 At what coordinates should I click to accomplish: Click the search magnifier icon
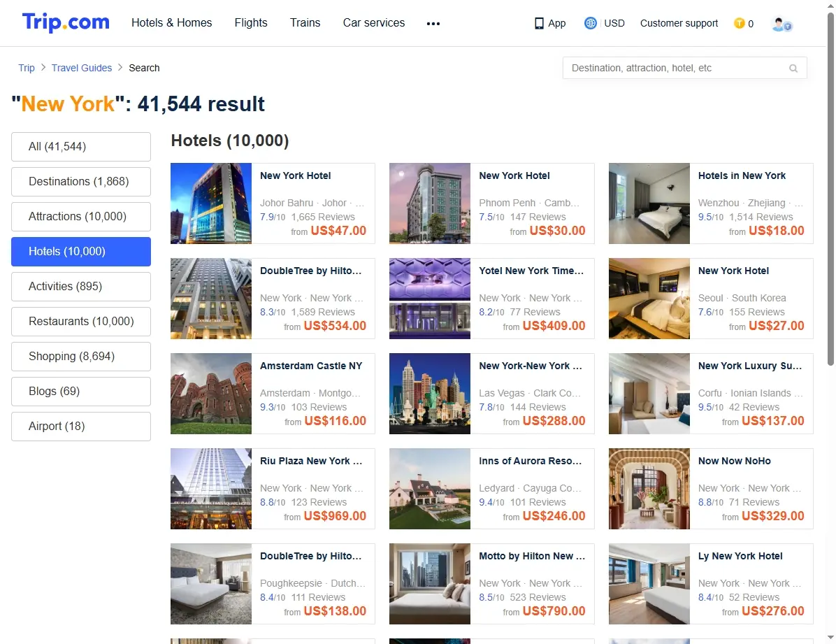[x=793, y=69]
